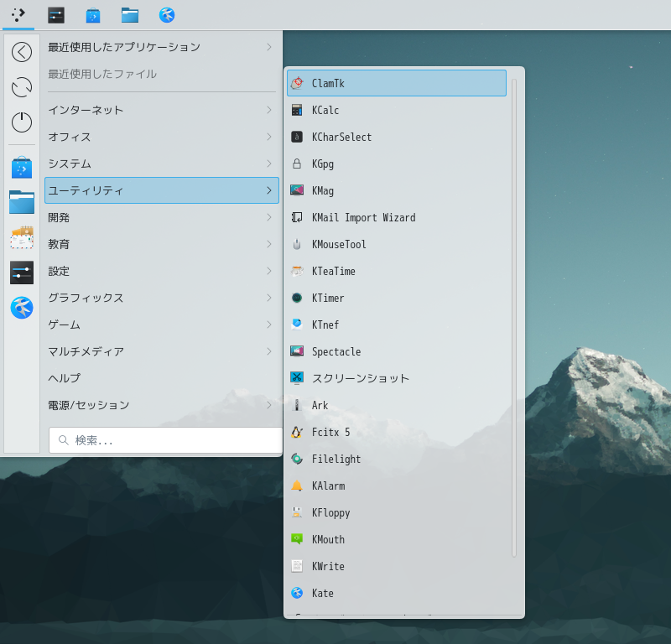Open the 電源/セッション menu label

[89, 405]
